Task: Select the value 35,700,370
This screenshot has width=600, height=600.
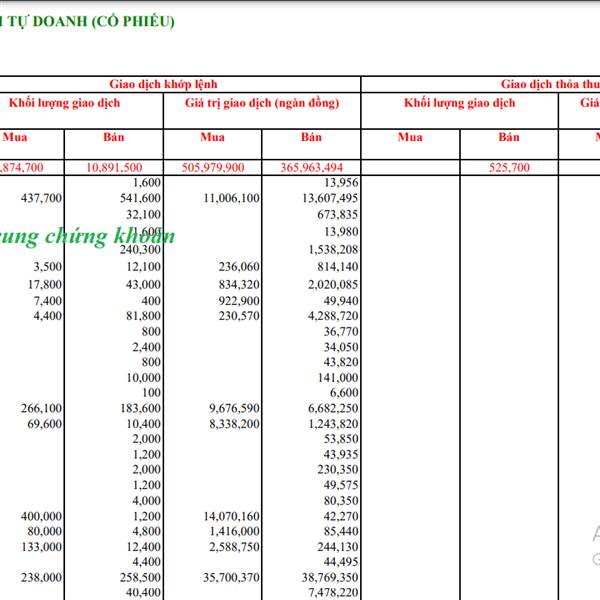Action: pos(232,578)
